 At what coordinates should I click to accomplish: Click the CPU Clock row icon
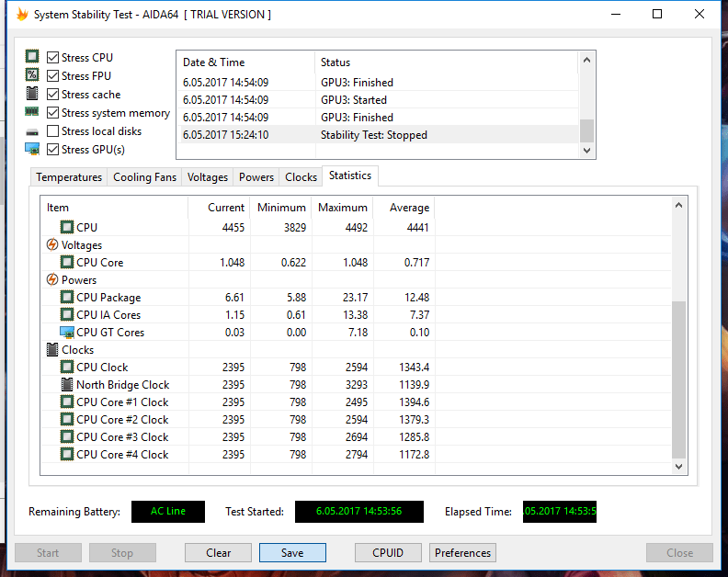tap(67, 368)
